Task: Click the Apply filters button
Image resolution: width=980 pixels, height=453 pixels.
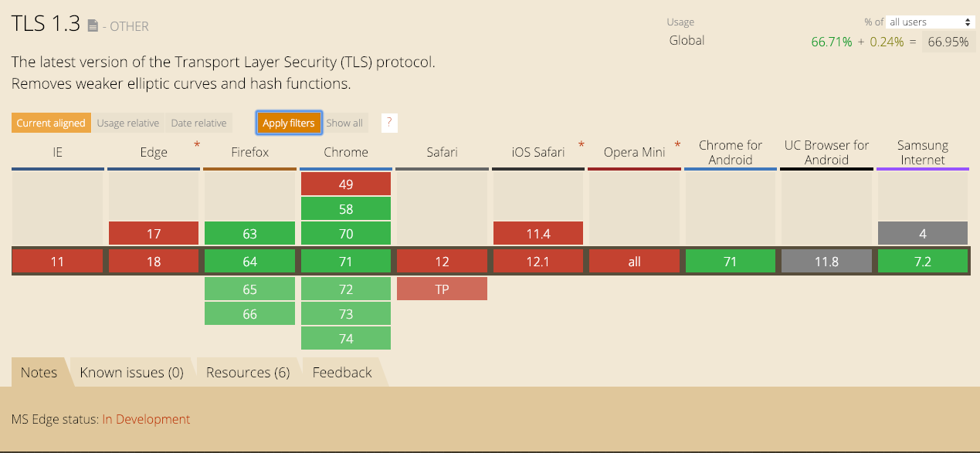Action: coord(289,123)
